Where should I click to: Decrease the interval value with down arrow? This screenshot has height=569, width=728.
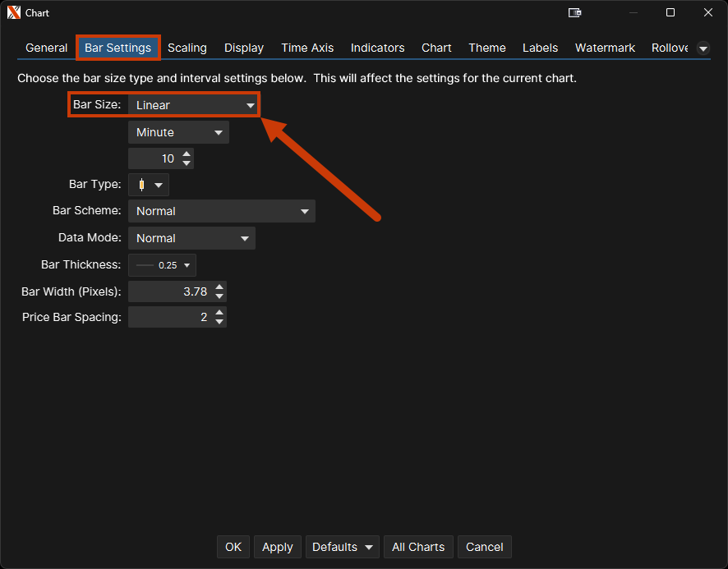click(187, 163)
